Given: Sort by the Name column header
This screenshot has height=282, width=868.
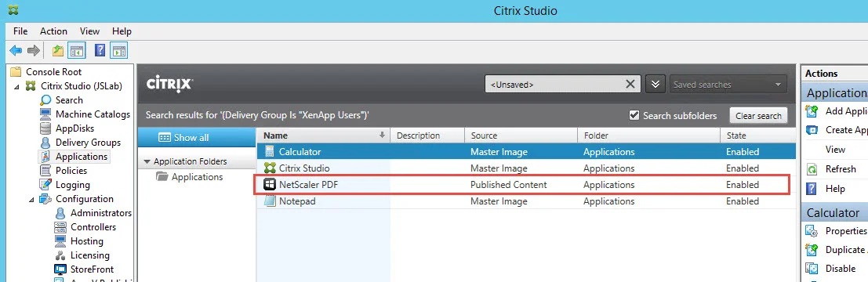Looking at the screenshot, I should [323, 136].
